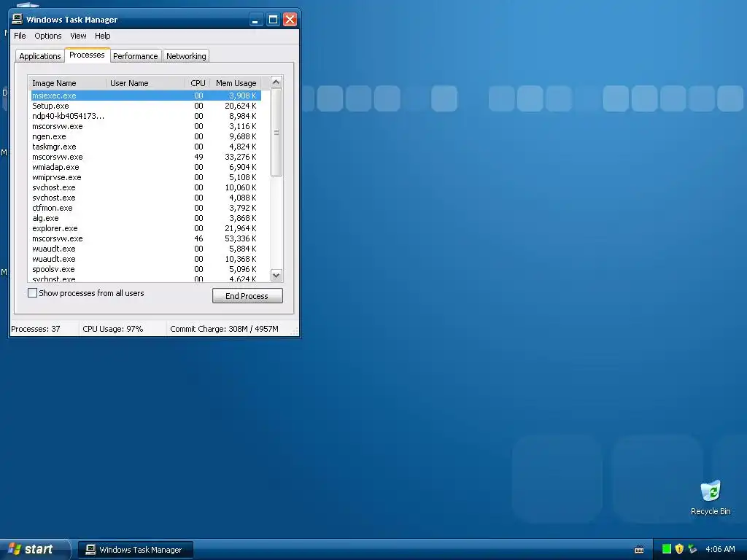The width and height of the screenshot is (747, 560).
Task: Click the Task Manager title bar icon
Action: click(x=18, y=19)
